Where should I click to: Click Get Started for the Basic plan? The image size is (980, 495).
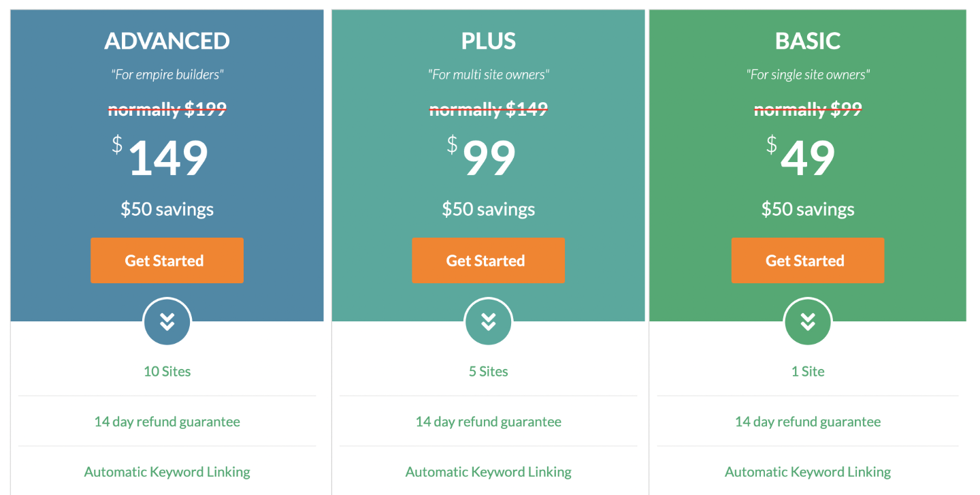click(x=807, y=260)
